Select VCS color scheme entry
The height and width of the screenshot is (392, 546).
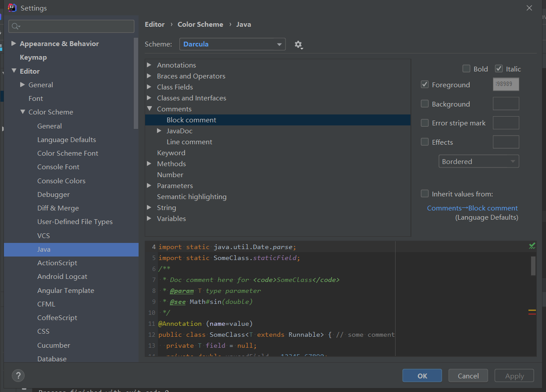43,235
